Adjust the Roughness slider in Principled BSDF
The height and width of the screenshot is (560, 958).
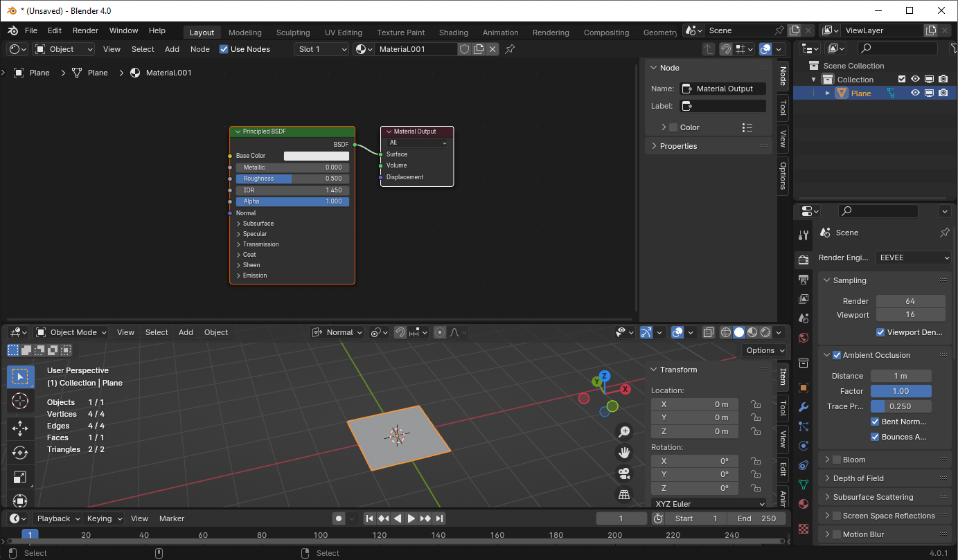[292, 179]
